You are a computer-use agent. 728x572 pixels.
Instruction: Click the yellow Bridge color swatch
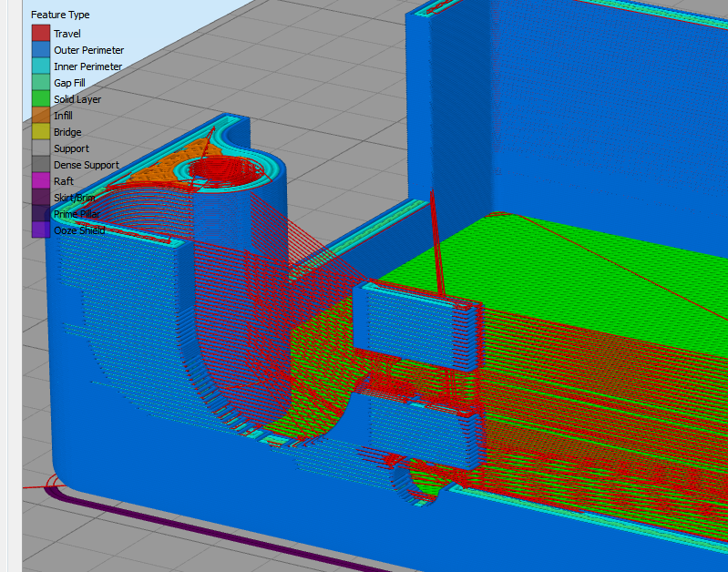tap(40, 132)
